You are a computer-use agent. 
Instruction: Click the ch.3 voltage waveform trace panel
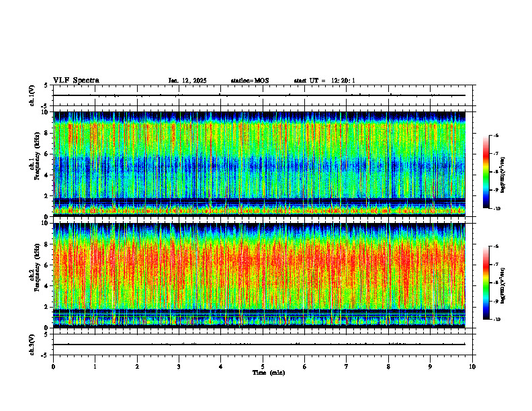click(262, 345)
